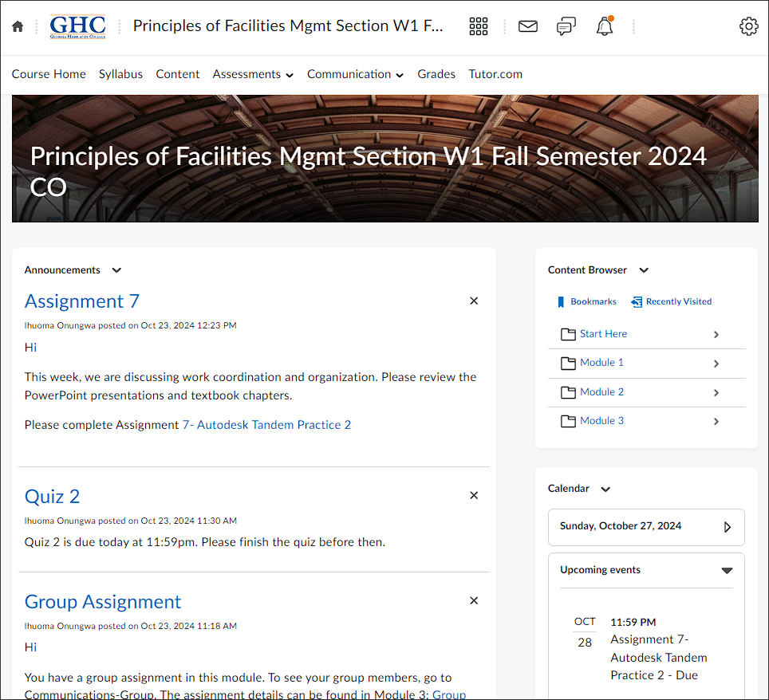769x700 pixels.
Task: Go to the home icon
Action: 18,26
